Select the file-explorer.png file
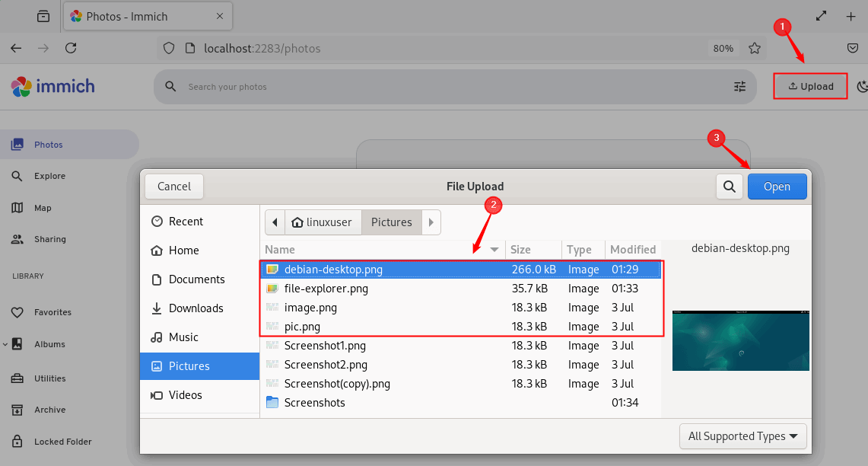 point(326,289)
